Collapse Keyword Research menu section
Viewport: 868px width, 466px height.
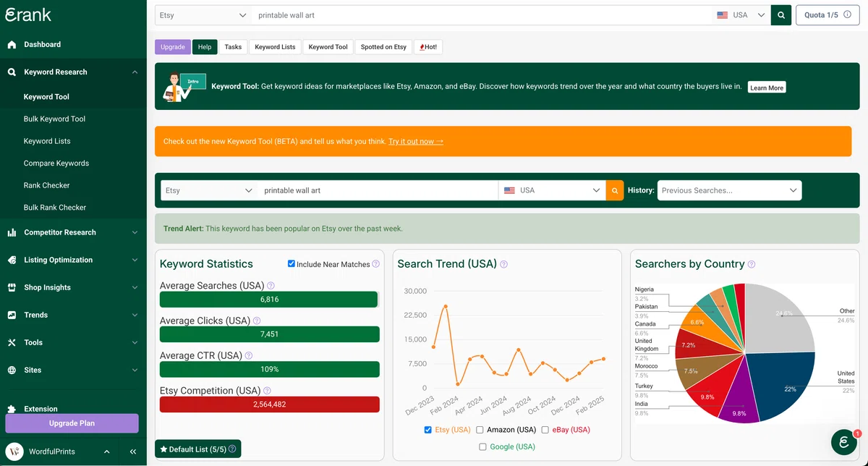tap(135, 72)
